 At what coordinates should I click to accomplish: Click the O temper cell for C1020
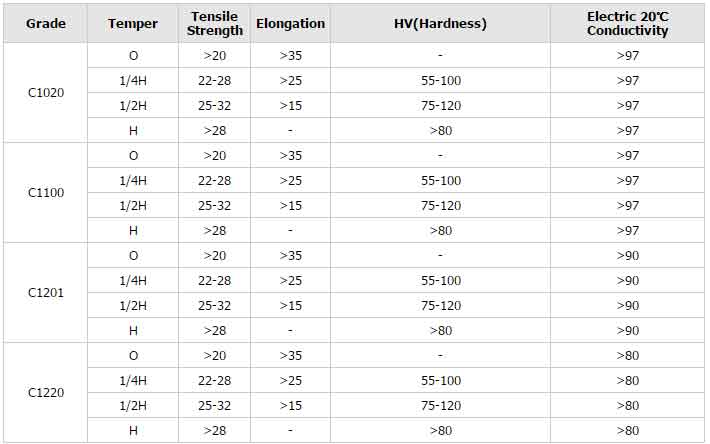133,56
